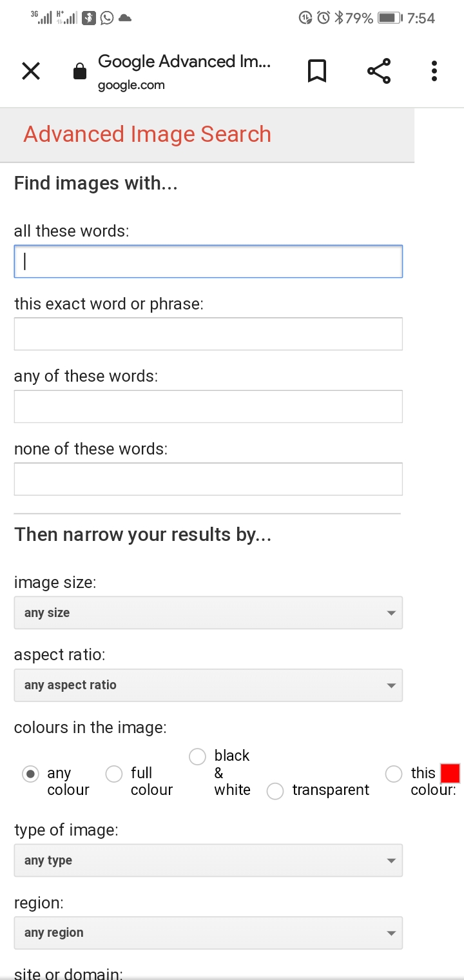Select the "transparent" colour option
Image resolution: width=464 pixels, height=980 pixels.
(x=275, y=791)
